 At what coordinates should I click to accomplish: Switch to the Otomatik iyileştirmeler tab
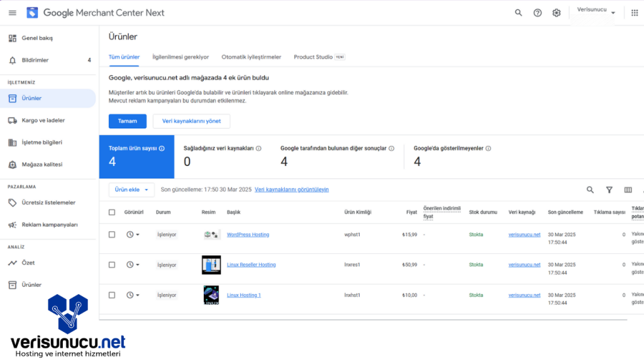click(252, 57)
